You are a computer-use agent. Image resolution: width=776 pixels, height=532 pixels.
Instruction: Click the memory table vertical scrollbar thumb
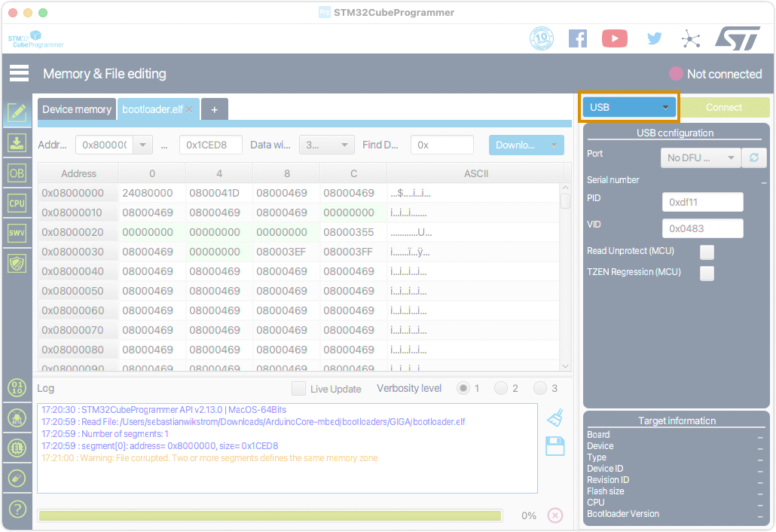coord(565,201)
